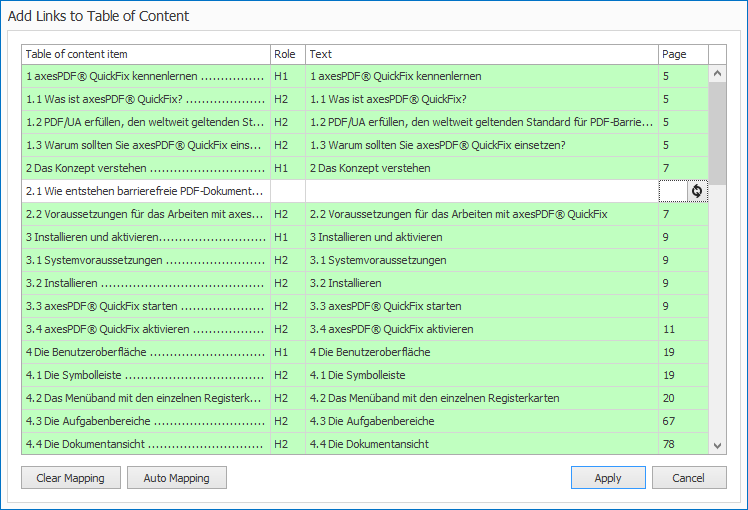Viewport: 748px width, 510px height.
Task: Select '3.1 Systemvoraussetzungen' content item
Action: [146, 260]
